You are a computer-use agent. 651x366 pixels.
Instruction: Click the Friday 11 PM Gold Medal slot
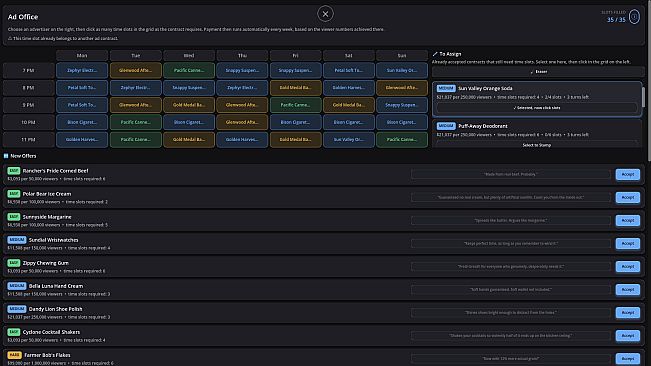[295, 140]
